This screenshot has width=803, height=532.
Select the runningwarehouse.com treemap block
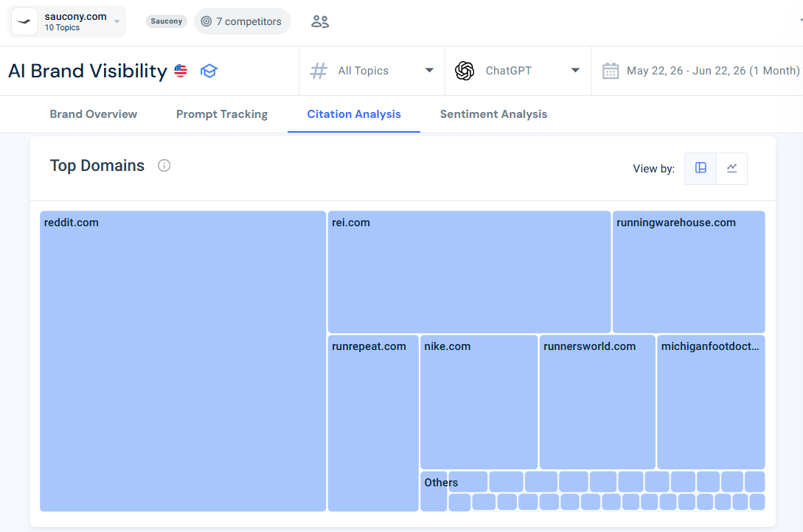[689, 272]
